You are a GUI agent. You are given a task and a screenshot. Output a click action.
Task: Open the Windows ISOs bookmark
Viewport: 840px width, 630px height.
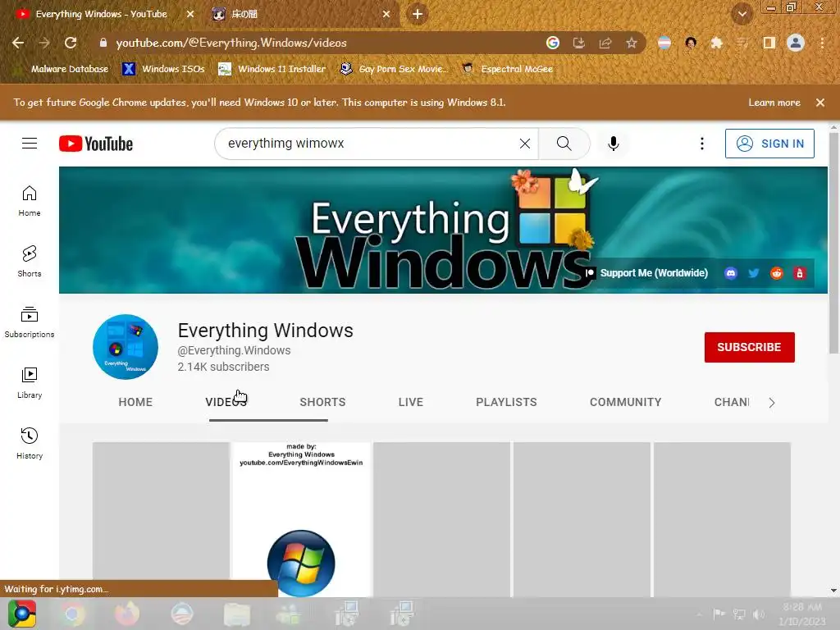click(x=164, y=69)
